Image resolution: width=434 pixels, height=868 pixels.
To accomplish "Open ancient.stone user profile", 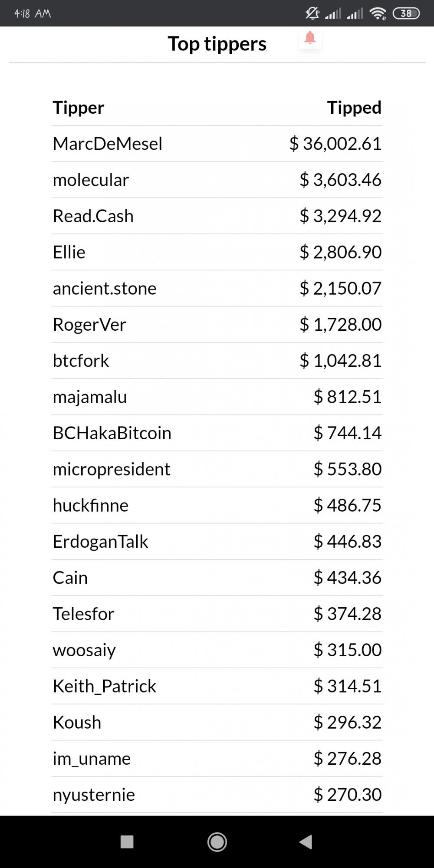I will (105, 288).
